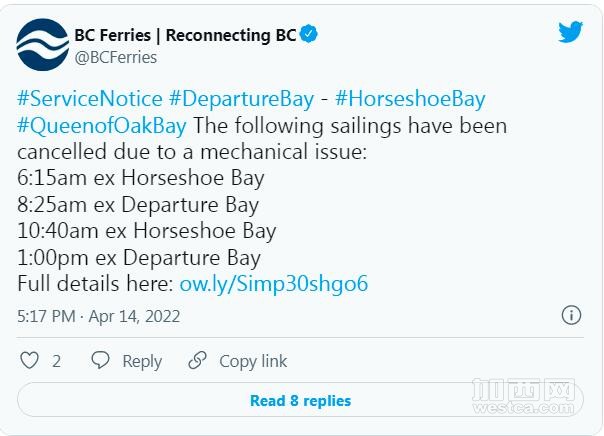Open the @BCFerries handle

pos(116,57)
